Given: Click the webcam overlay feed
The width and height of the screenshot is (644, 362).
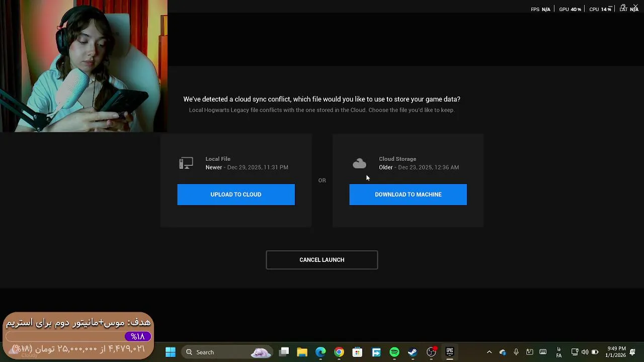Looking at the screenshot, I should coord(84,66).
